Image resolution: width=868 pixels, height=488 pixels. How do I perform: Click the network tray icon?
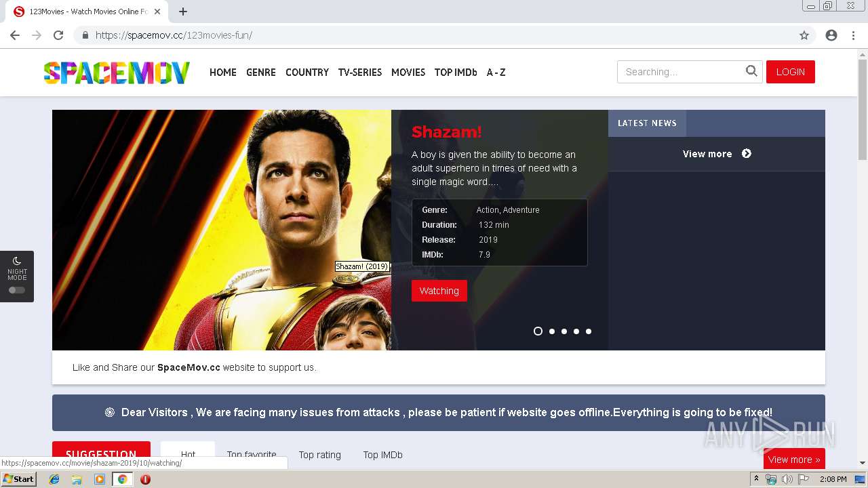[x=771, y=479]
